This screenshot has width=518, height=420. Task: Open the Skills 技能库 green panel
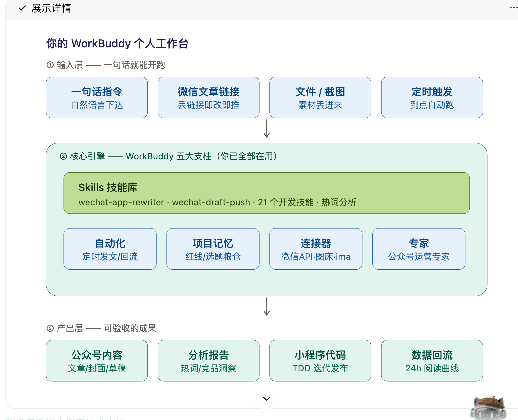point(267,193)
